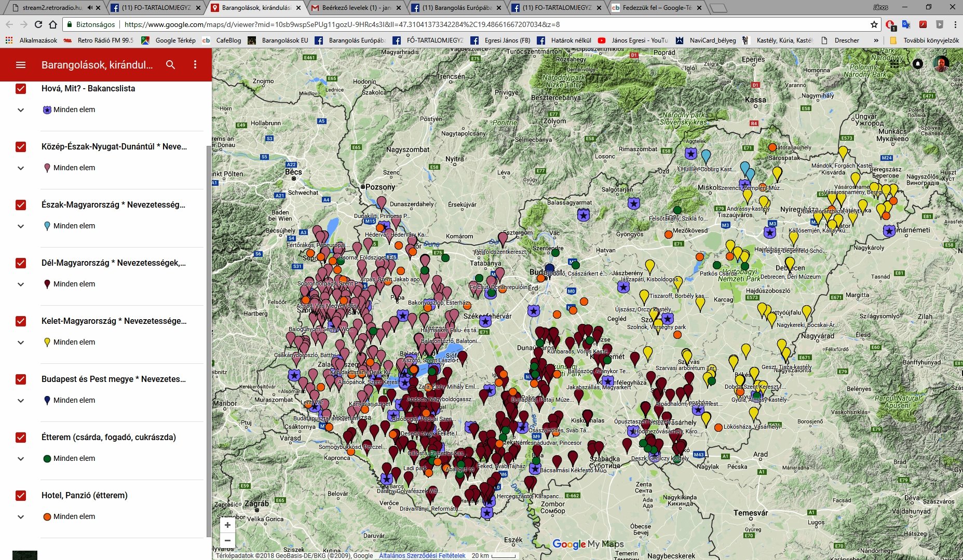Open Általános Szerződési Feltételek link

click(422, 555)
